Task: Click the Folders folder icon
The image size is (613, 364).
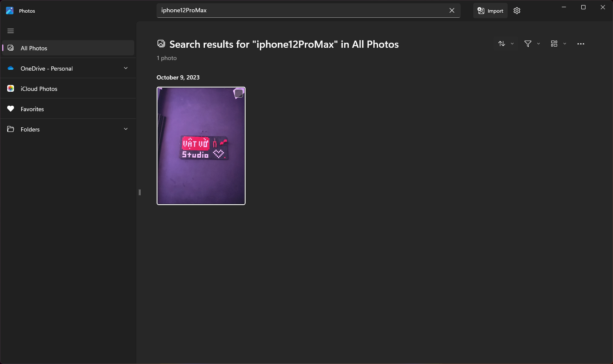Action: point(11,129)
